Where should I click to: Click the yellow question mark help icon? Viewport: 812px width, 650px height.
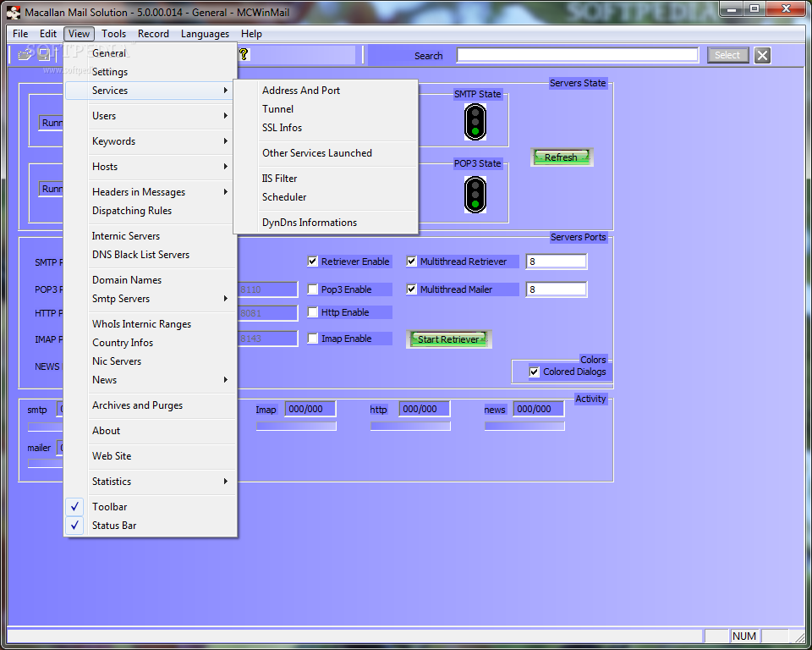coord(244,54)
